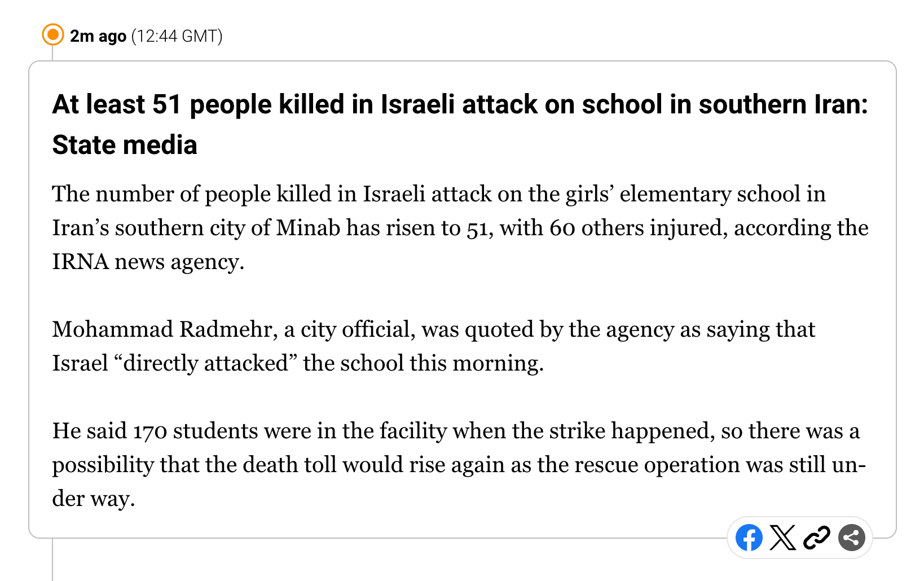Share the post on Facebook
The height and width of the screenshot is (581, 924).
[749, 538]
